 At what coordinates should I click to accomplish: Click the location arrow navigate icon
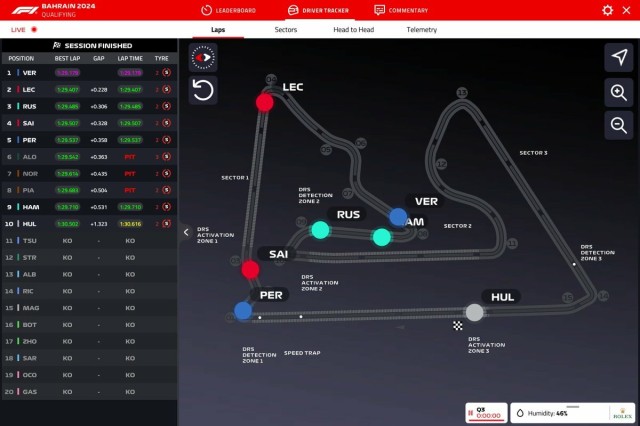pyautogui.click(x=619, y=58)
